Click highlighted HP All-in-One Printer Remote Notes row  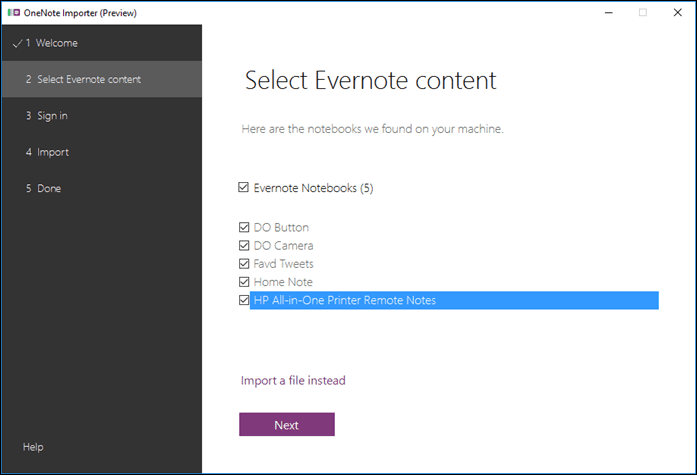tap(454, 300)
